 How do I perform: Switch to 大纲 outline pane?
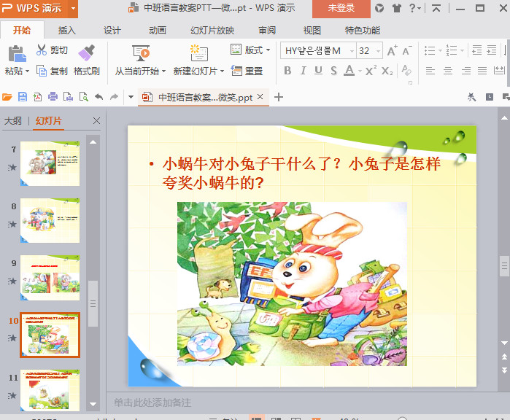click(13, 120)
